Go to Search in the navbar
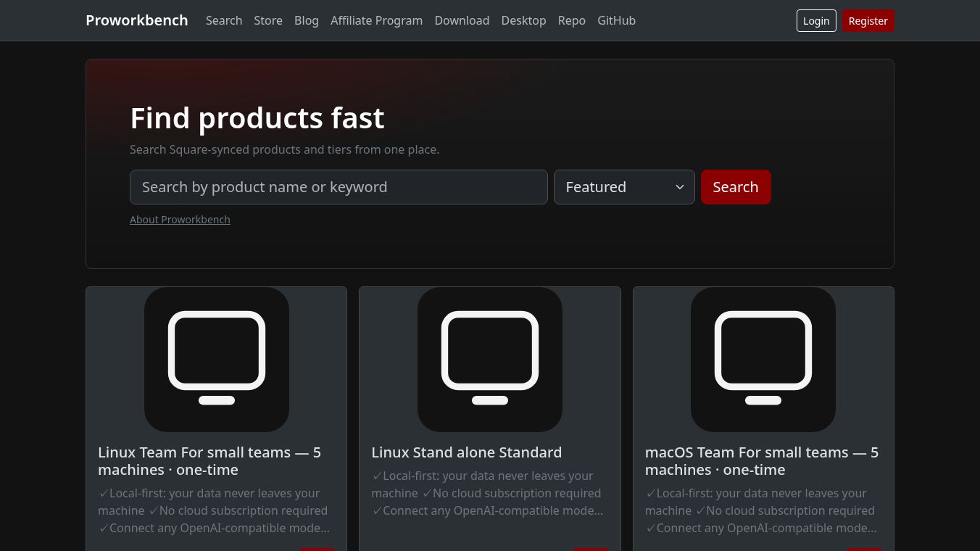 (224, 20)
